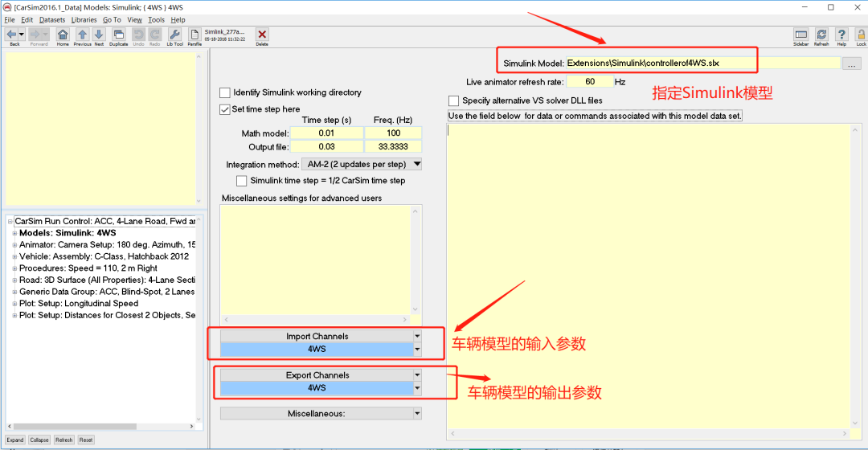Screen dimensions: 868x450
Task: Select Animator: Camera Setup tree item
Action: coord(108,244)
